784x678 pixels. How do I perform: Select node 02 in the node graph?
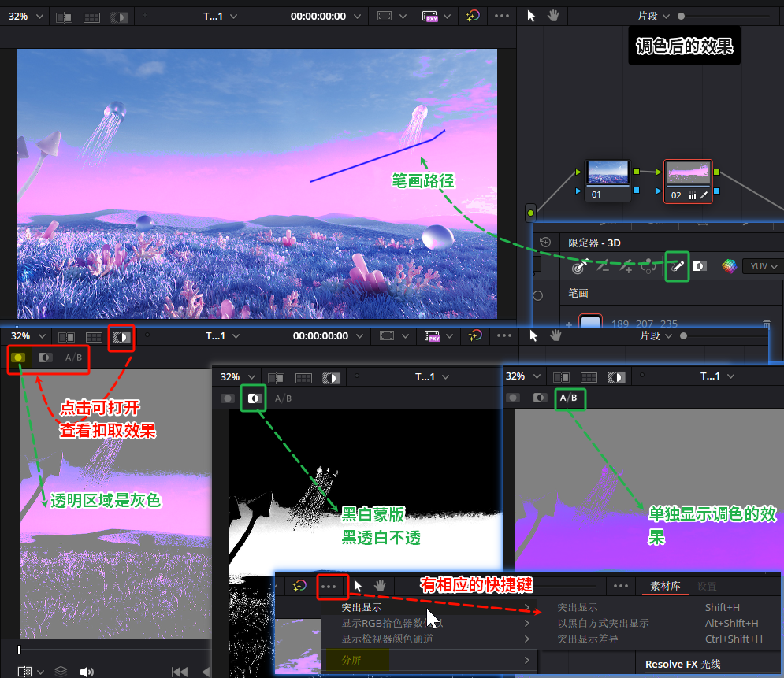coord(688,181)
